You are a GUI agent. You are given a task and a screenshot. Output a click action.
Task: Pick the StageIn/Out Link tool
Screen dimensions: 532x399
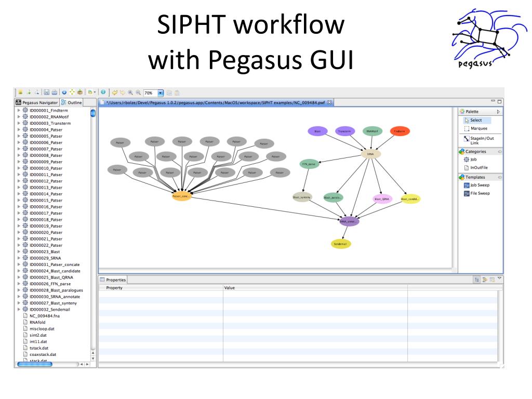tap(478, 140)
